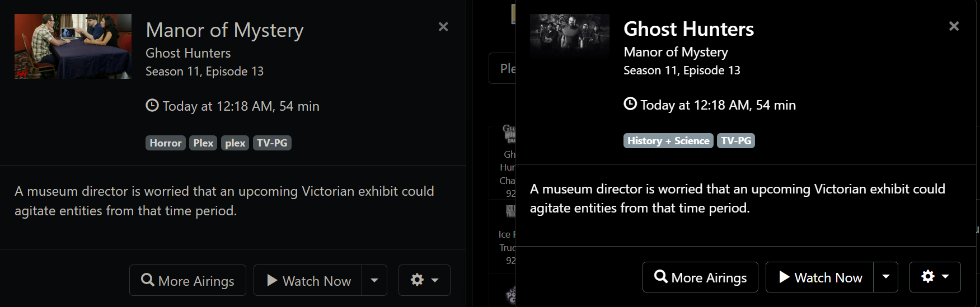Image resolution: width=980 pixels, height=307 pixels.
Task: Click the capitalized Plex tag
Action: [x=203, y=143]
